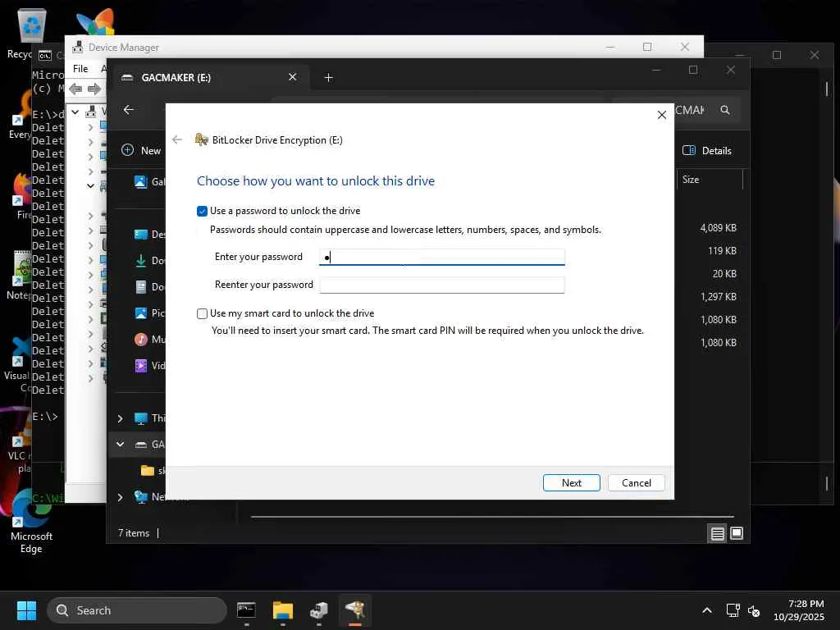The height and width of the screenshot is (630, 840).
Task: Click the muted volume tray icon
Action: (754, 610)
